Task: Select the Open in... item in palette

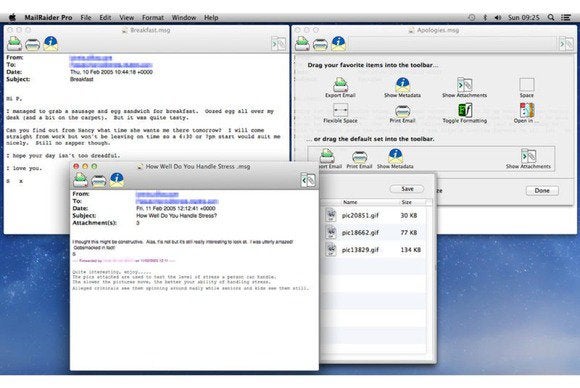Action: tap(526, 113)
